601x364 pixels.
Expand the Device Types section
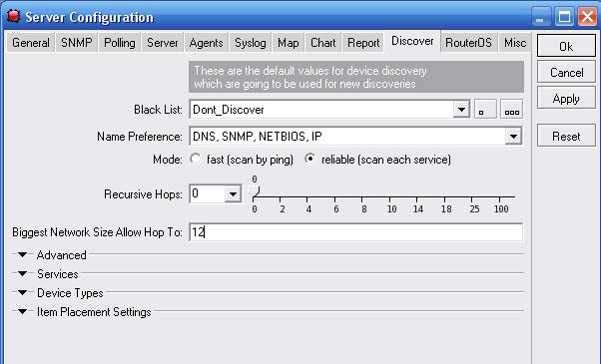[23, 293]
